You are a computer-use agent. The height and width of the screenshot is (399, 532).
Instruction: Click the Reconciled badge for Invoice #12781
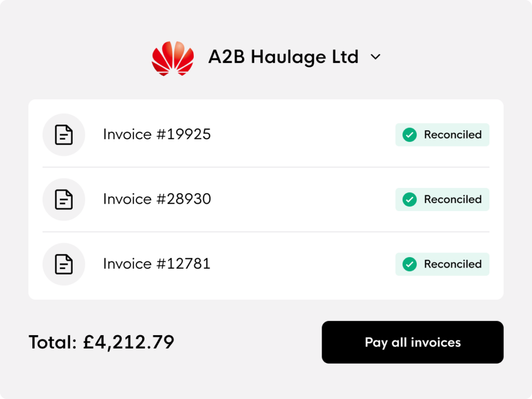tap(443, 264)
